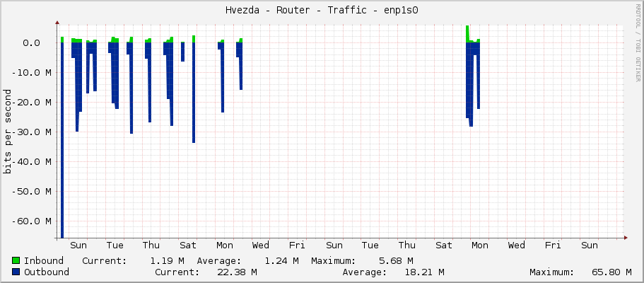Screen dimensions: 644x283
Task: Click the '-40.0 M' y-axis tick label
Action: (x=31, y=161)
